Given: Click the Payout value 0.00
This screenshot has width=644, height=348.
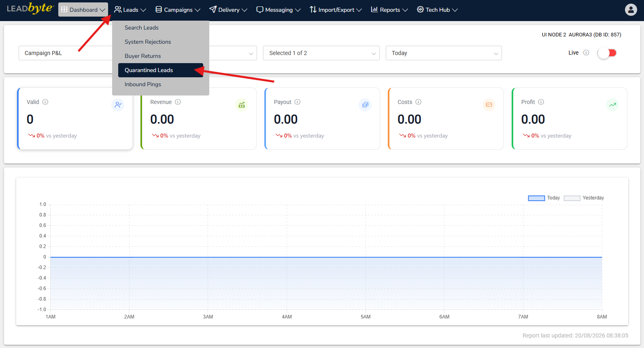Looking at the screenshot, I should click(286, 119).
